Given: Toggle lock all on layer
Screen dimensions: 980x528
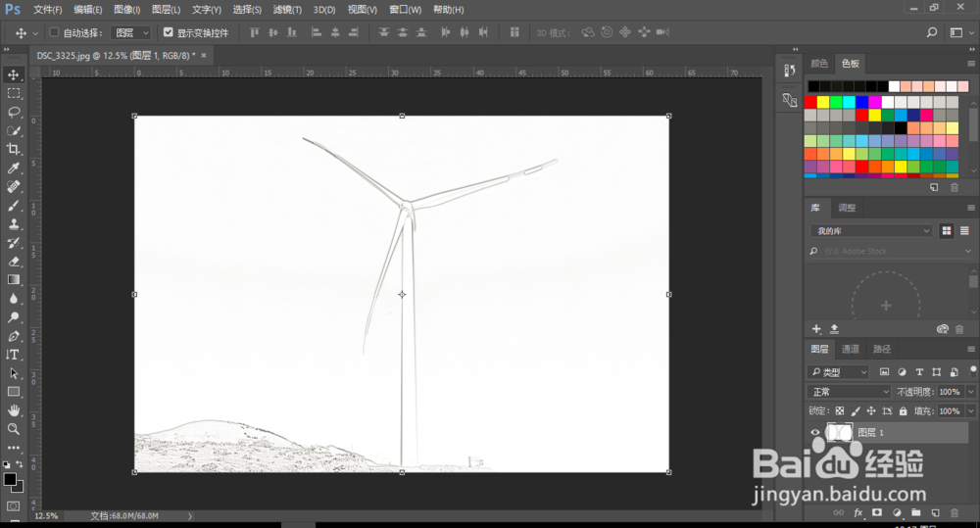Looking at the screenshot, I should click(x=904, y=411).
